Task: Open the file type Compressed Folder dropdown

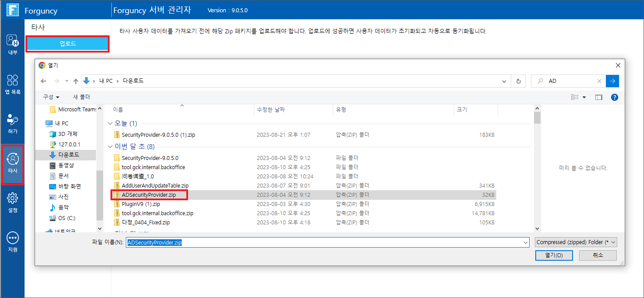Action: coord(576,242)
